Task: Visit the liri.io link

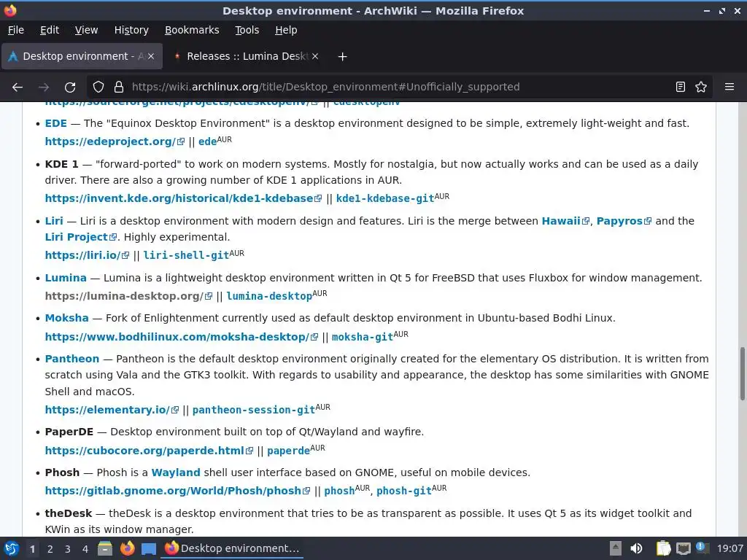Action: [x=87, y=255]
